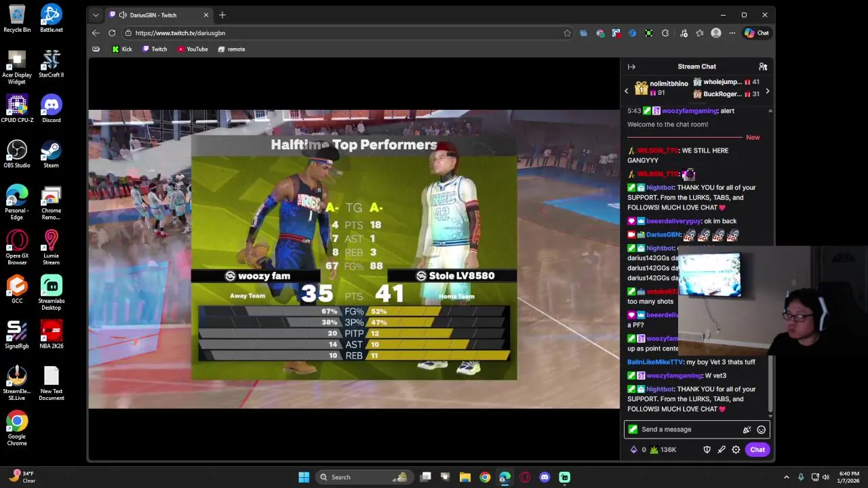Click the taskbar Search box
This screenshot has height=488, width=868.
tap(365, 477)
